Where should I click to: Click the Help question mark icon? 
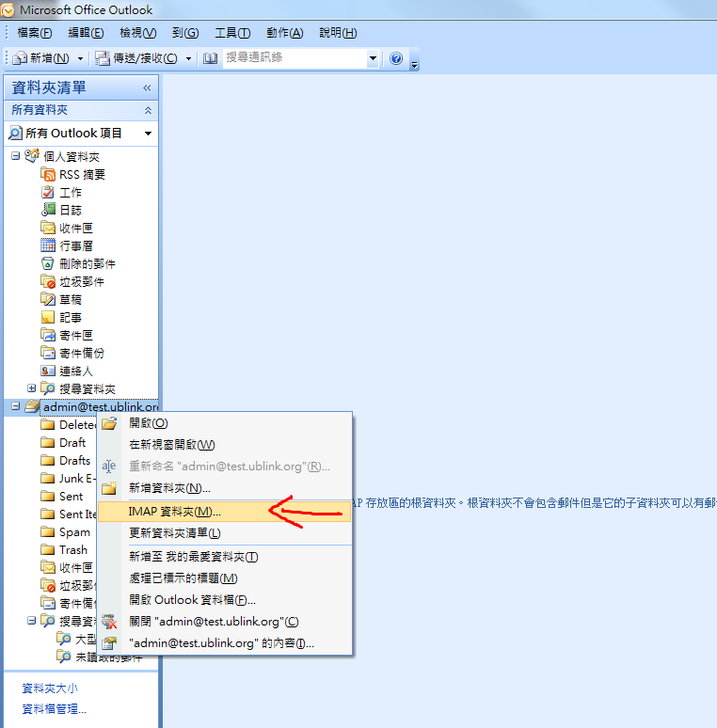click(x=395, y=58)
